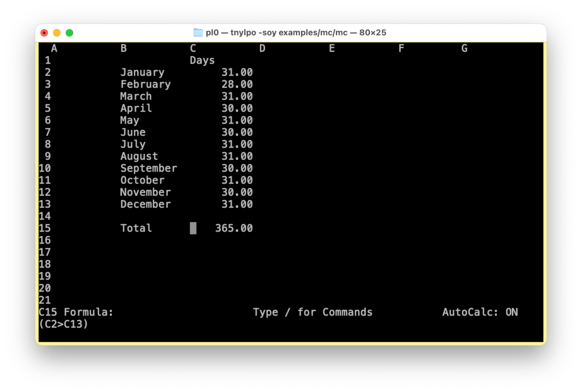Select column header F
582x392 pixels.
coord(401,48)
